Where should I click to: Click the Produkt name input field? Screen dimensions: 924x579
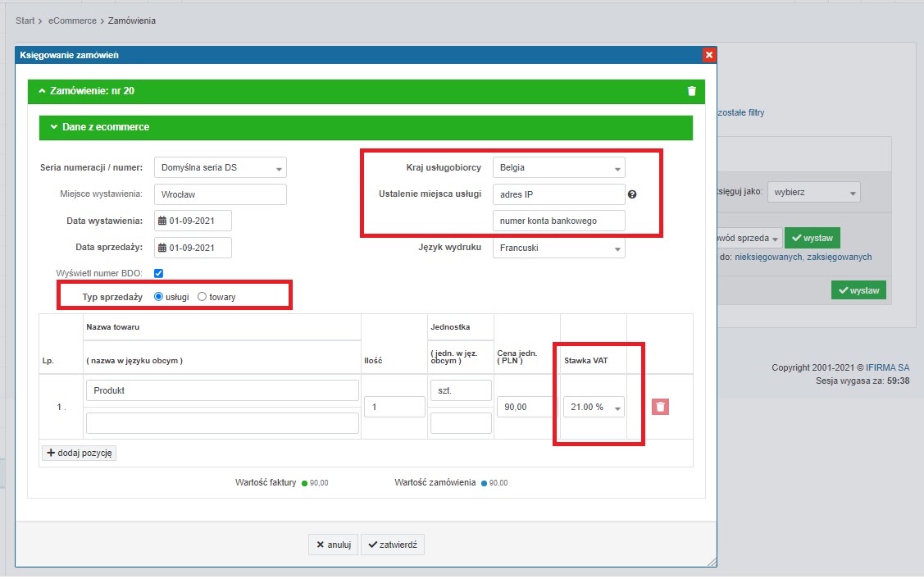222,390
